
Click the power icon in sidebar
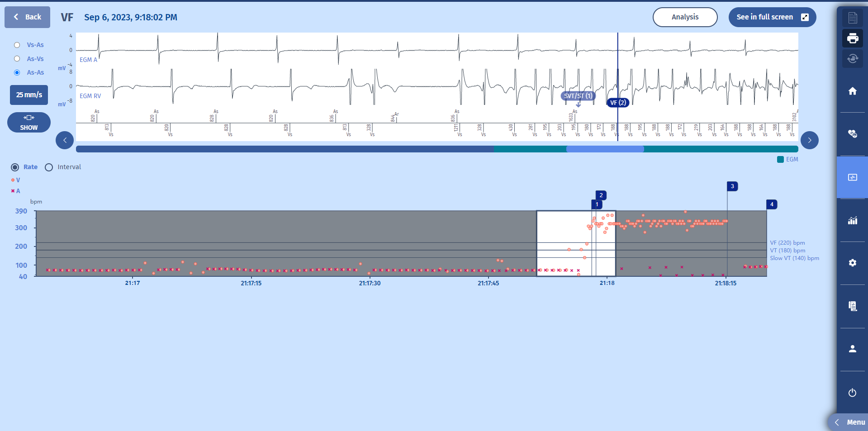point(852,393)
